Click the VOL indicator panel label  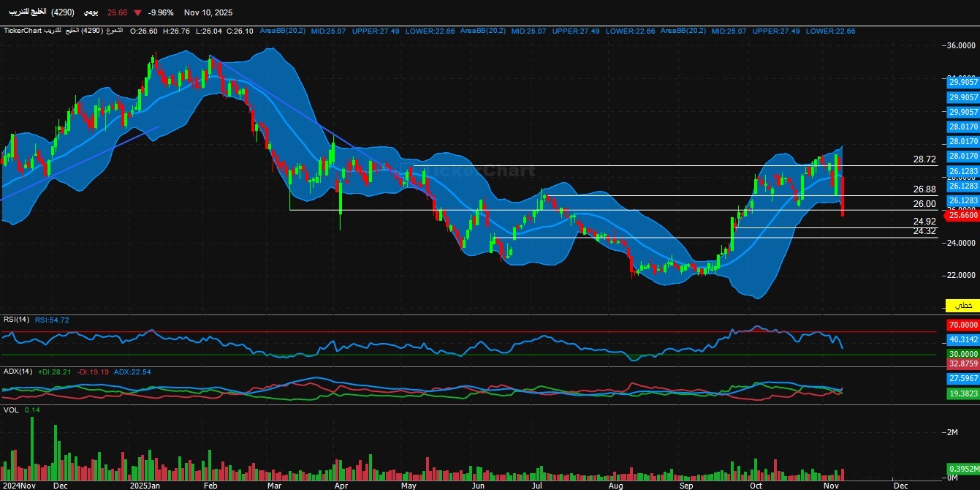tap(11, 410)
